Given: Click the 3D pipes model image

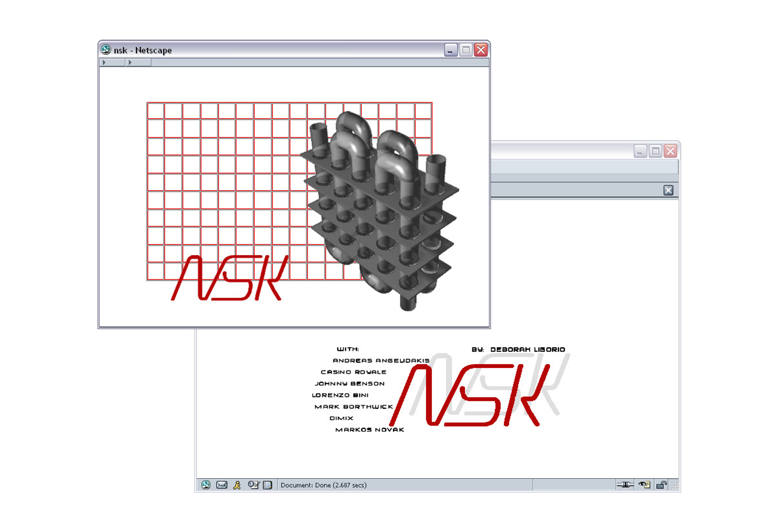Looking at the screenshot, I should (x=379, y=212).
